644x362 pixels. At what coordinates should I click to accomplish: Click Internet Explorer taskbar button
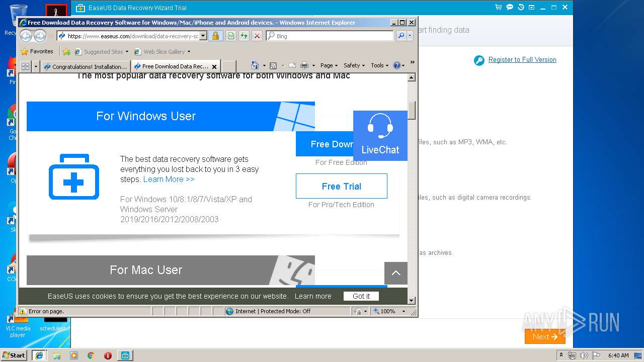39,355
